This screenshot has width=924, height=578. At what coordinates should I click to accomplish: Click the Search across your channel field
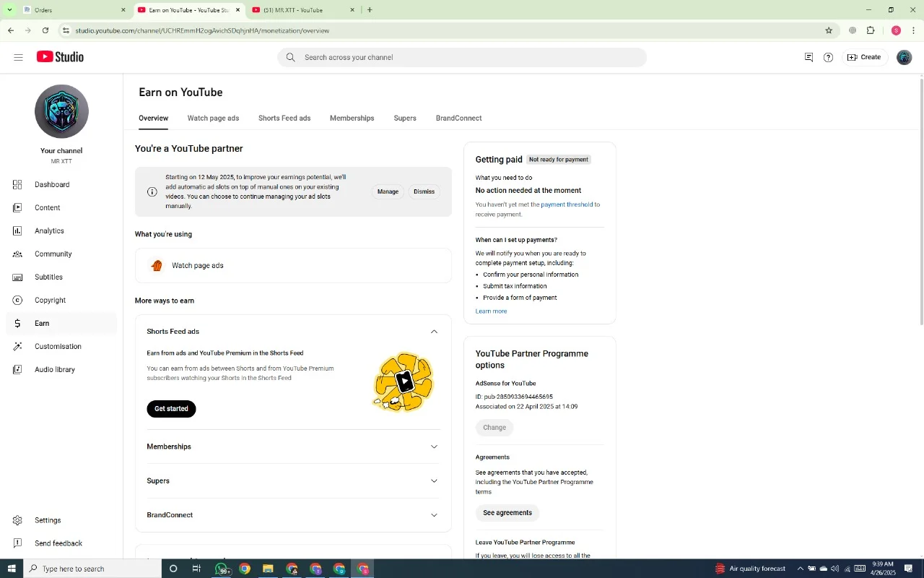[x=462, y=57]
